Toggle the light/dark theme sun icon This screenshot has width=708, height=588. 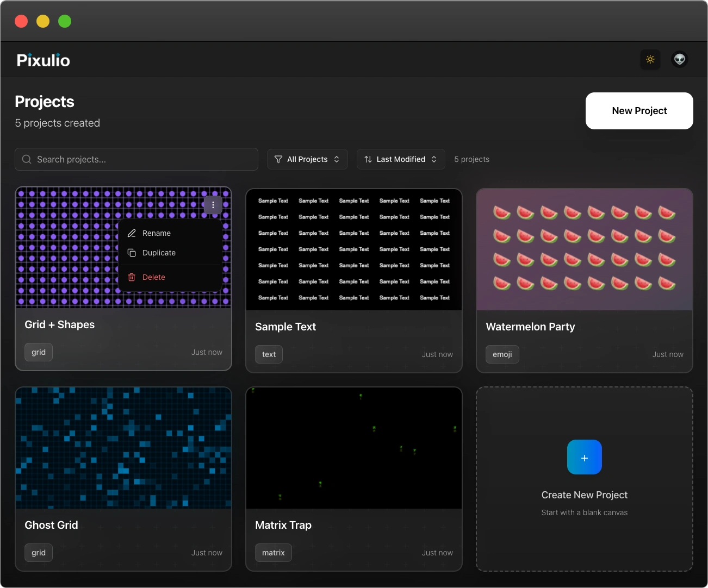point(650,59)
